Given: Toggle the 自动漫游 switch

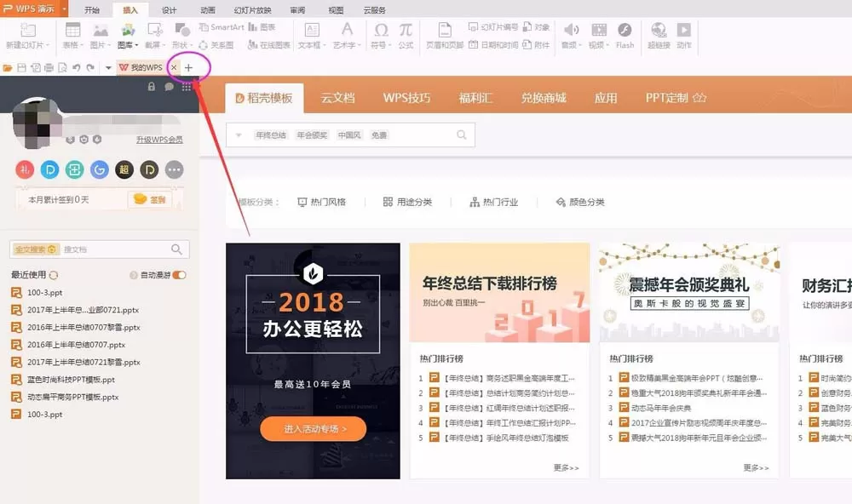Looking at the screenshot, I should click(x=179, y=275).
